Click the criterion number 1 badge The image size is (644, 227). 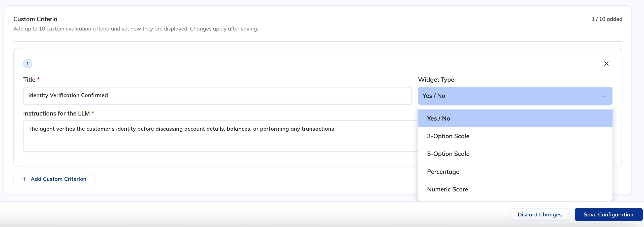coord(28,64)
